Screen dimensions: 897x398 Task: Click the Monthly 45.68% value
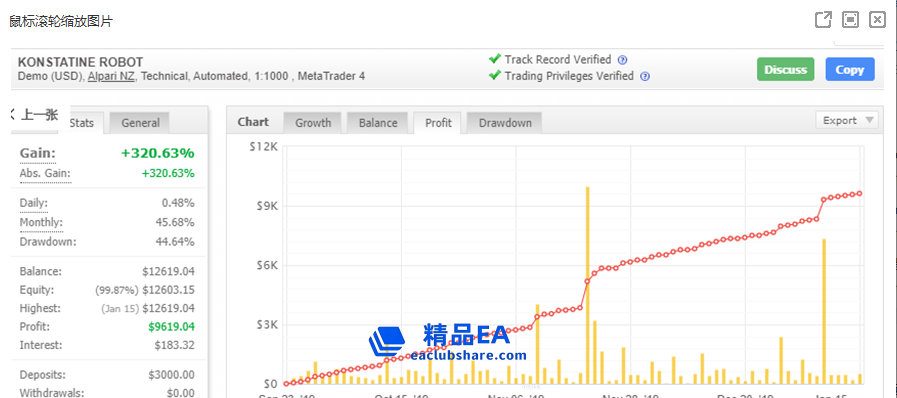(175, 222)
